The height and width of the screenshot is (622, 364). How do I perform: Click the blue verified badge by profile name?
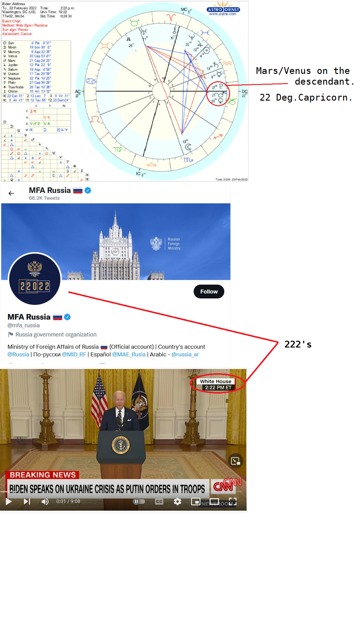pyautogui.click(x=67, y=317)
